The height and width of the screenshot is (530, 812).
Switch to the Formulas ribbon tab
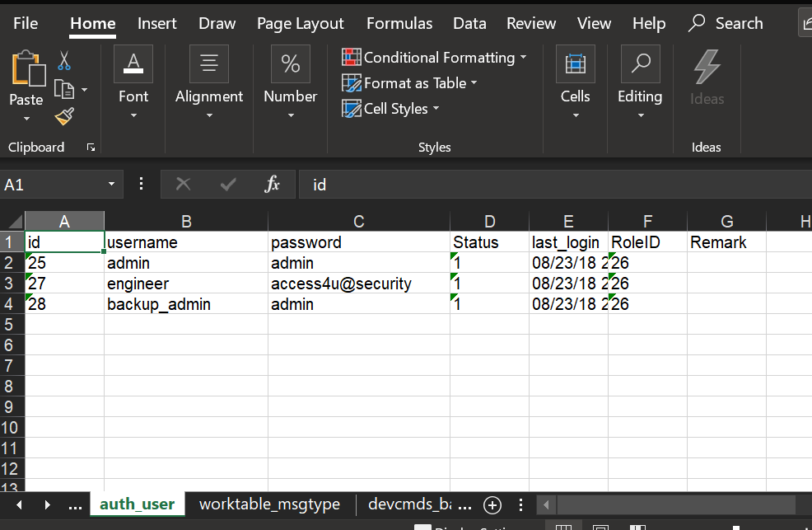point(399,23)
